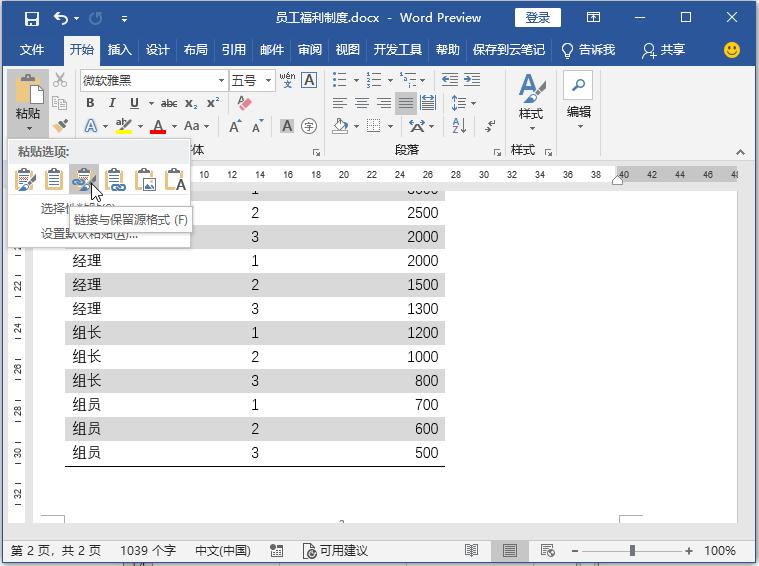Image resolution: width=759 pixels, height=566 pixels.
Task: Clear all formatting with eraser icon
Action: (245, 103)
